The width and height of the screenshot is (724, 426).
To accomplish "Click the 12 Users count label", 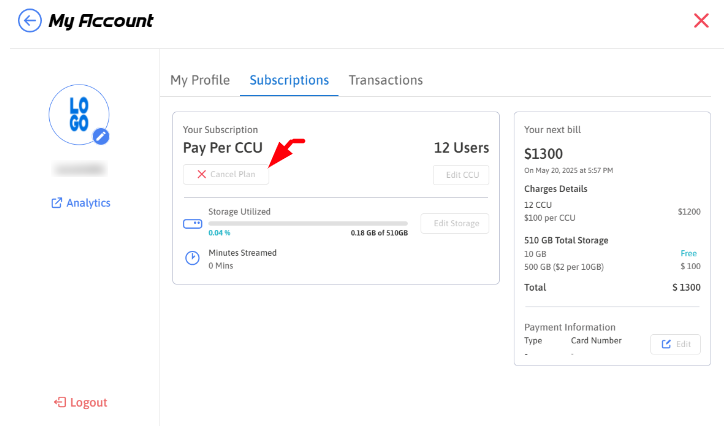I will click(x=461, y=148).
